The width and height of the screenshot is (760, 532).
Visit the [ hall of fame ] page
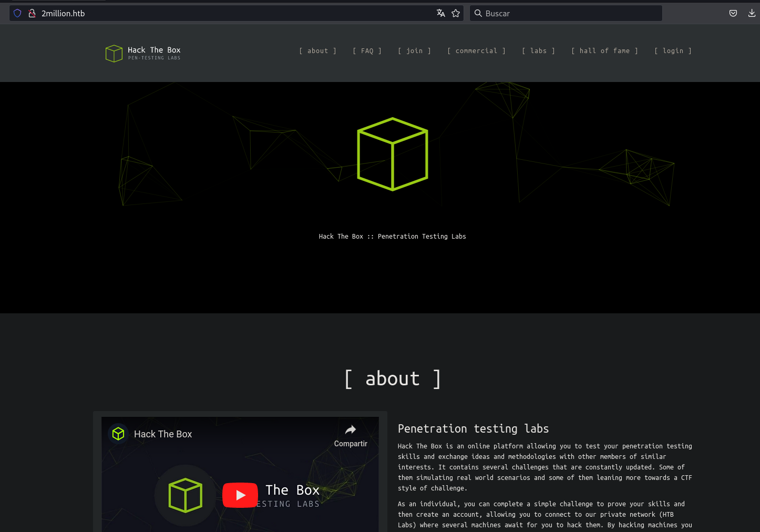[x=604, y=51]
